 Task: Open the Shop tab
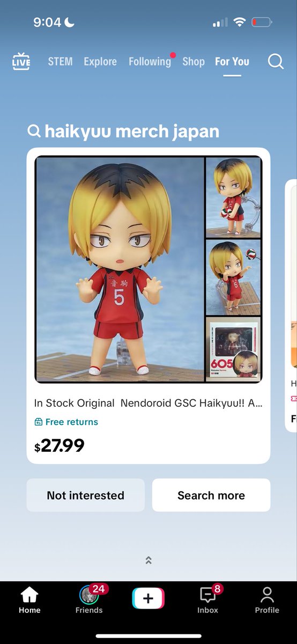[x=194, y=61]
